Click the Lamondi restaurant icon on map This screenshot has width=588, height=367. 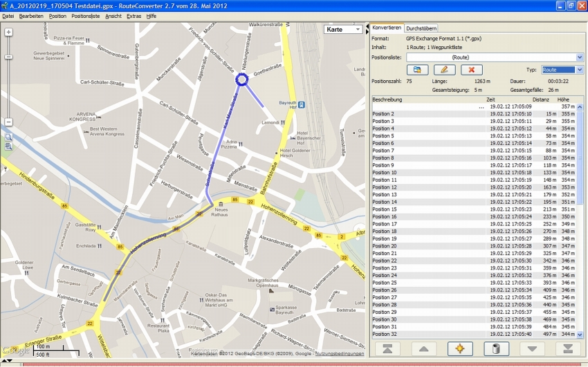tap(283, 122)
